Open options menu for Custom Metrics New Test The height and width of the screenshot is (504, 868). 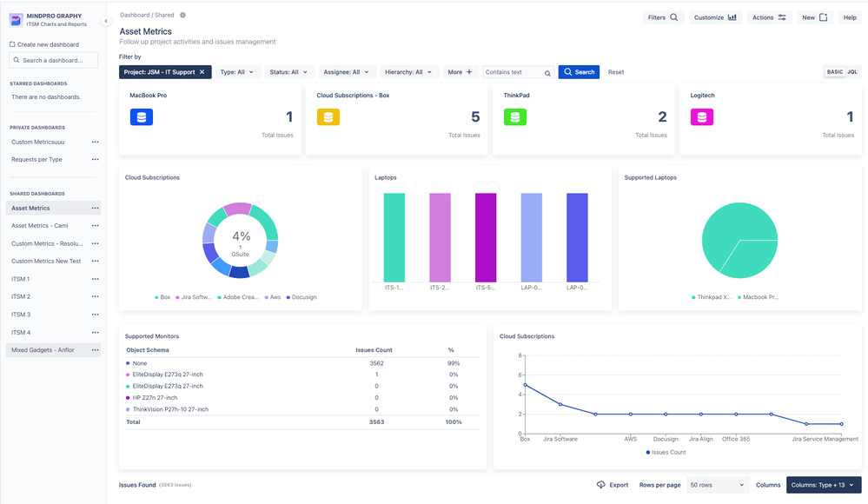96,261
